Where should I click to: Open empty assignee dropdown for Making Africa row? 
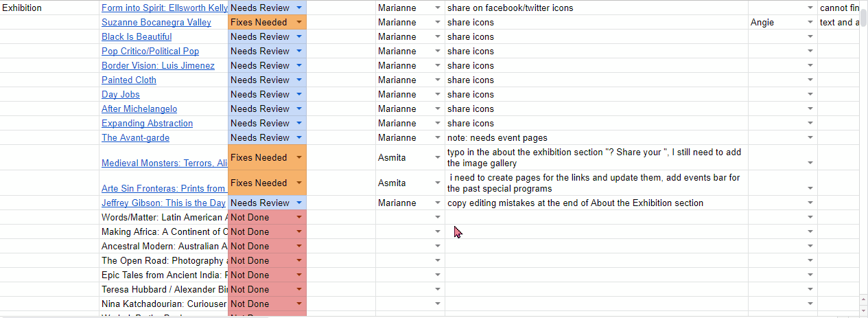[x=438, y=231]
